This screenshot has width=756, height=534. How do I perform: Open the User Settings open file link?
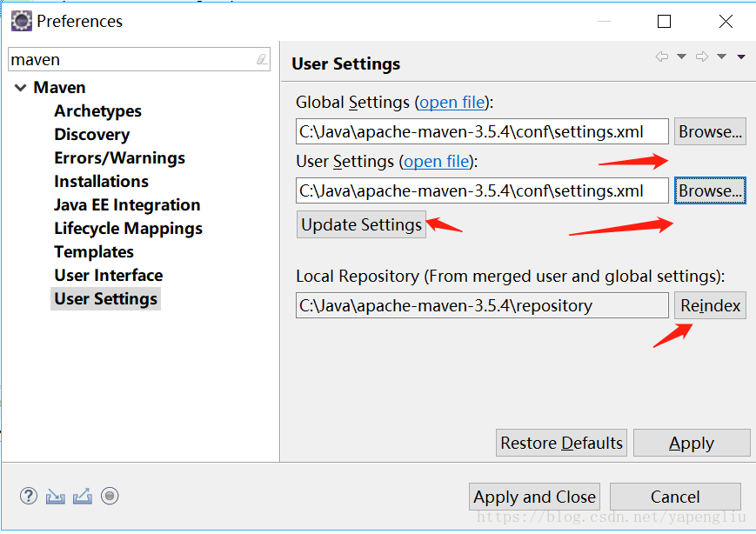point(437,162)
